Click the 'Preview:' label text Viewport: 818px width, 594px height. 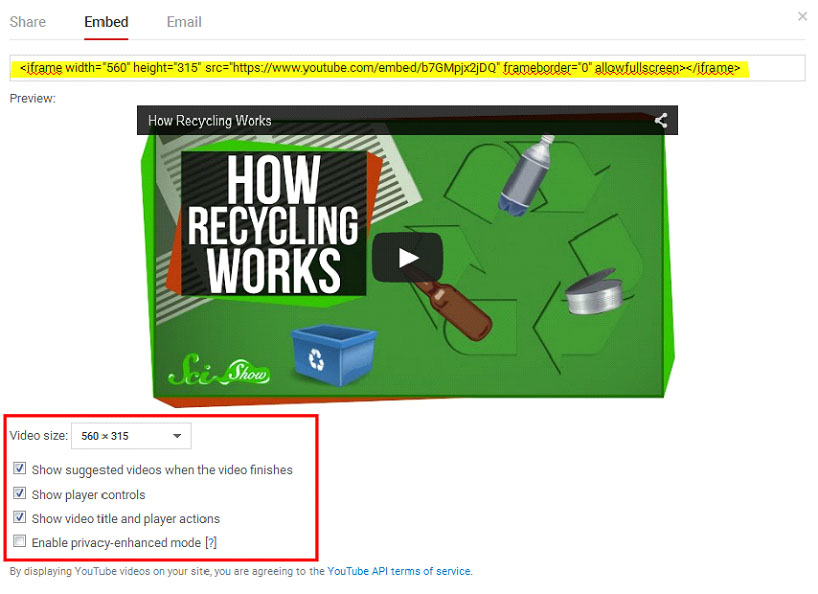[x=32, y=99]
